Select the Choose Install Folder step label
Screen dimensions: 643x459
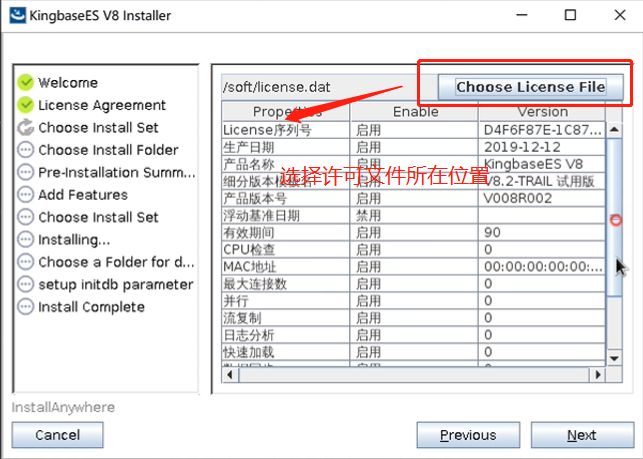(x=108, y=150)
